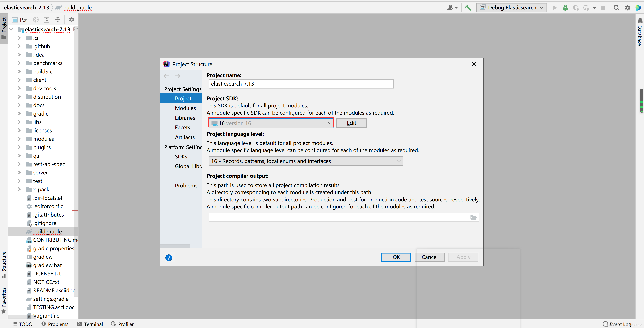Click the Build project hammer icon

(468, 8)
